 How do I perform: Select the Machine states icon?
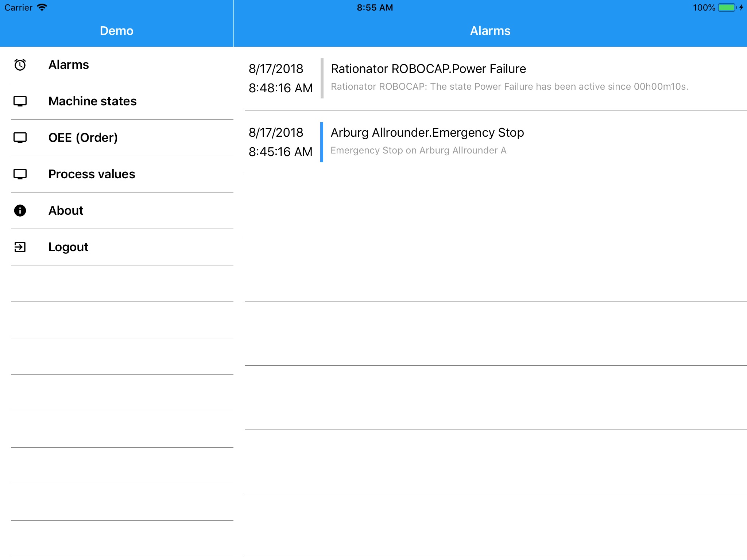(20, 101)
